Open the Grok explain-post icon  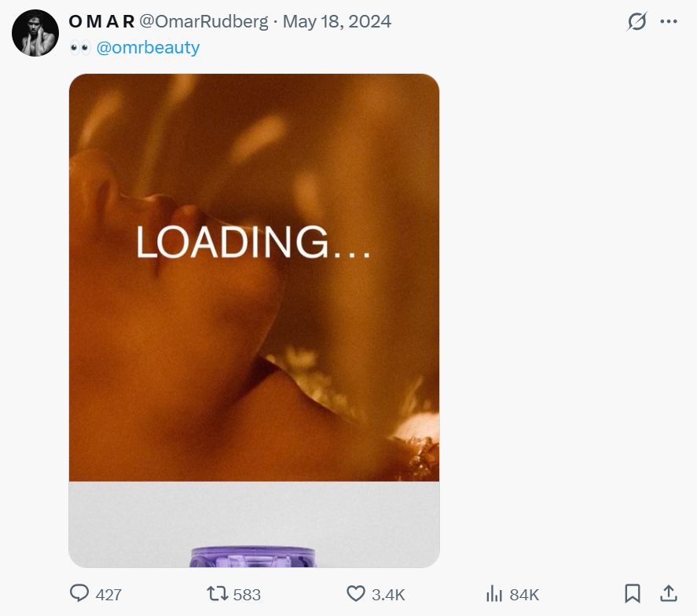click(x=636, y=22)
